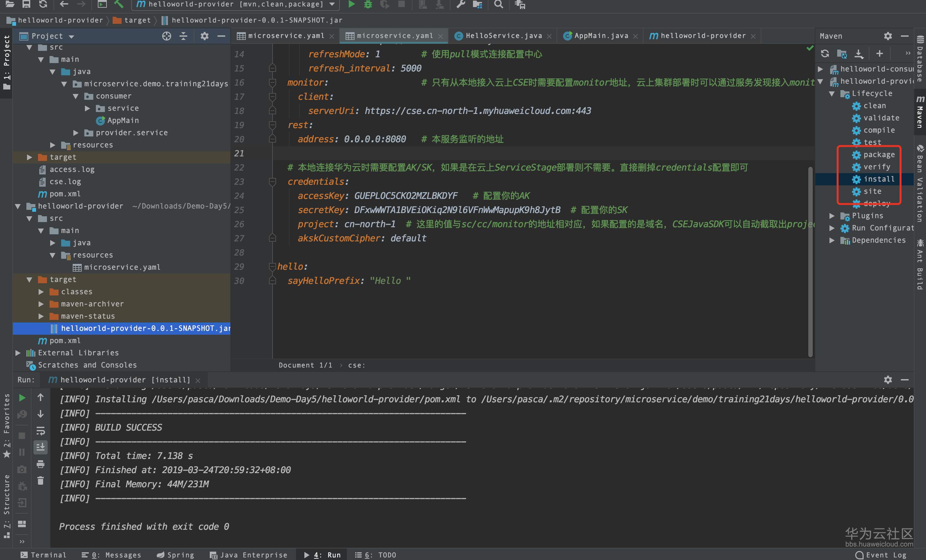Open the Terminal tool window tab
Image resolution: width=926 pixels, height=560 pixels.
coord(43,555)
